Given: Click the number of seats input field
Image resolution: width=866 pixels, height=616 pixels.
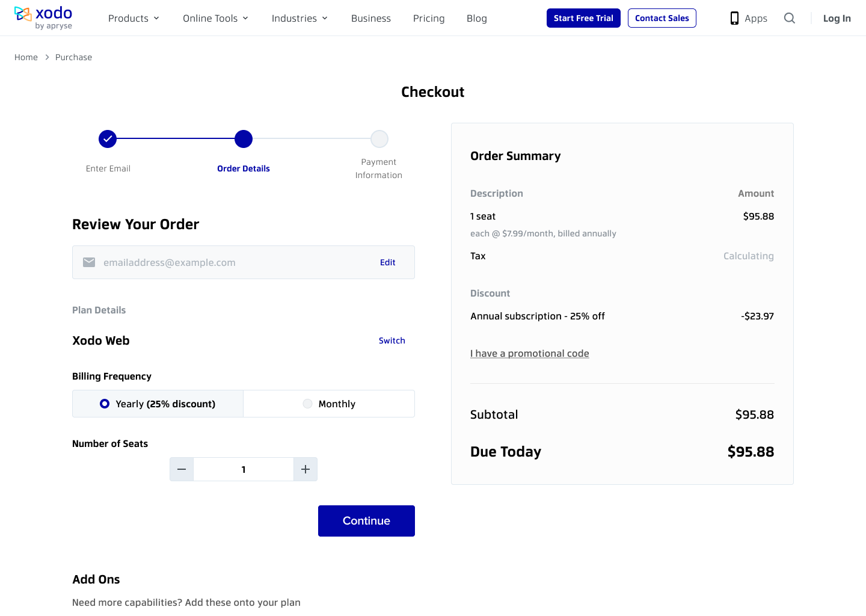Looking at the screenshot, I should pos(244,469).
